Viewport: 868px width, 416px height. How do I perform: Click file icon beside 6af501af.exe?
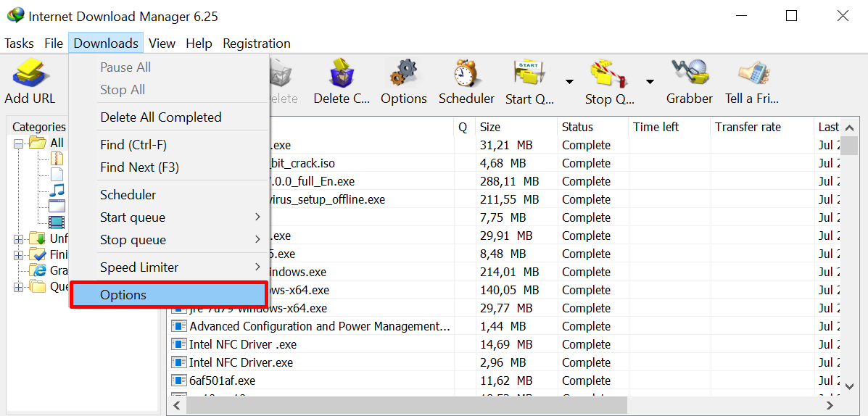pos(179,380)
